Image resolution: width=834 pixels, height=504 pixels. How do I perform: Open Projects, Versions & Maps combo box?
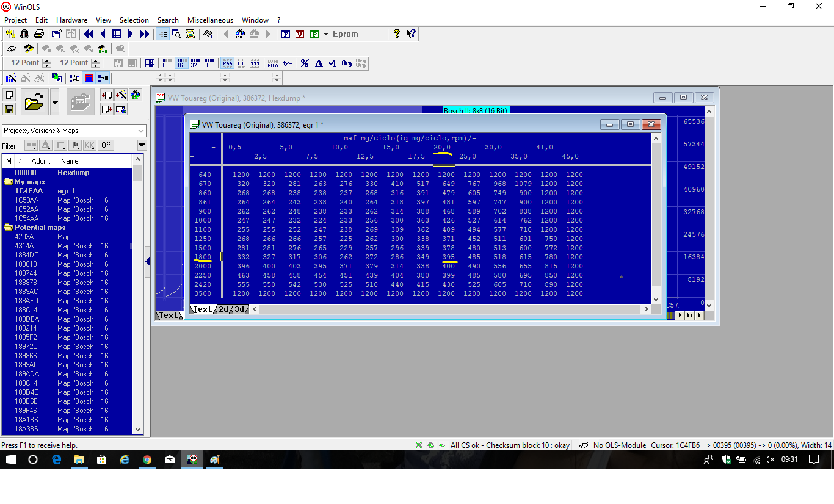pos(74,131)
